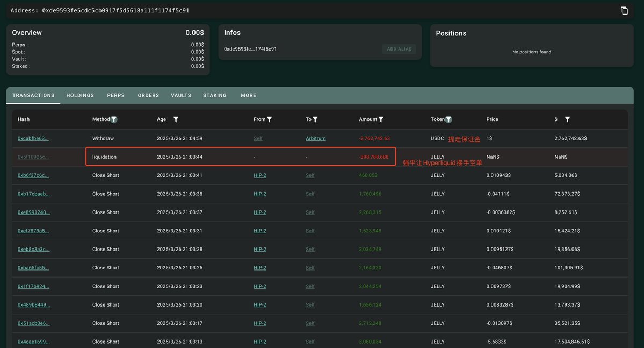The height and width of the screenshot is (348, 644).
Task: Follow the Arbitrum link in Withdraw row
Action: 315,138
